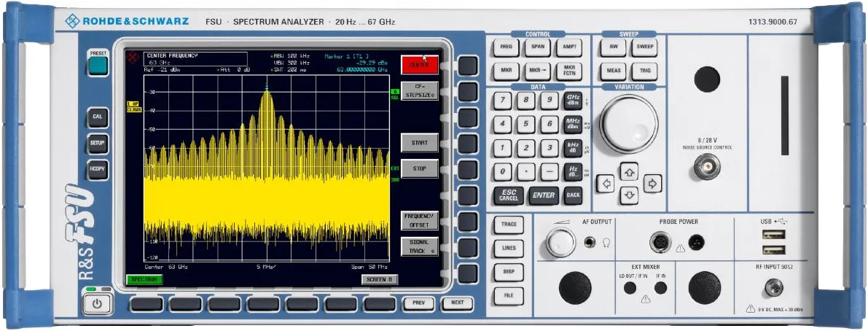Click the RF INPUT 50Ω connector
868x331 pixels.
[773, 287]
